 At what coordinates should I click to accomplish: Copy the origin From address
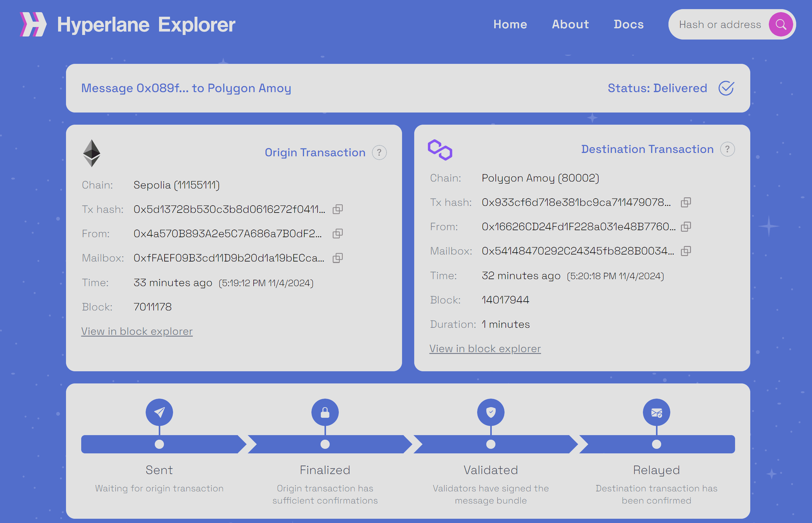tap(338, 234)
